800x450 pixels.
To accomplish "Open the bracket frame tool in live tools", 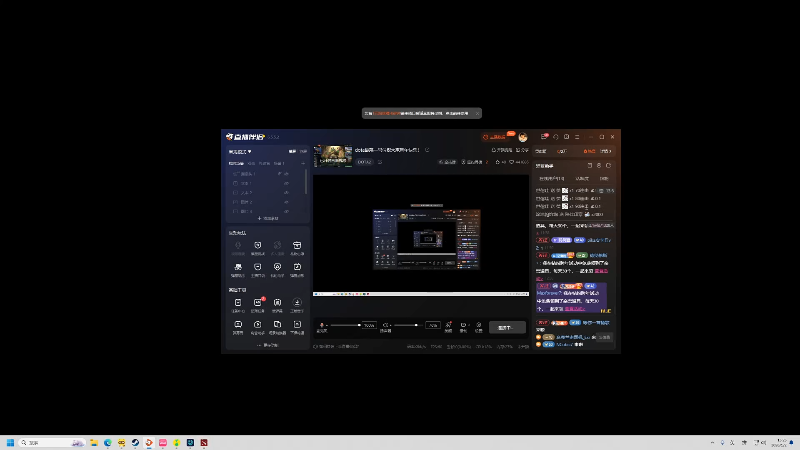I will click(x=277, y=303).
